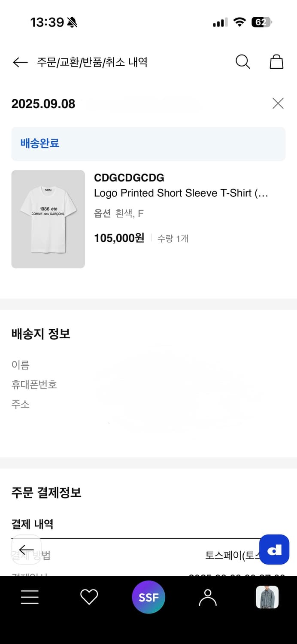Tap the 토스페이 payment method entry
The width and height of the screenshot is (297, 644).
[232, 554]
